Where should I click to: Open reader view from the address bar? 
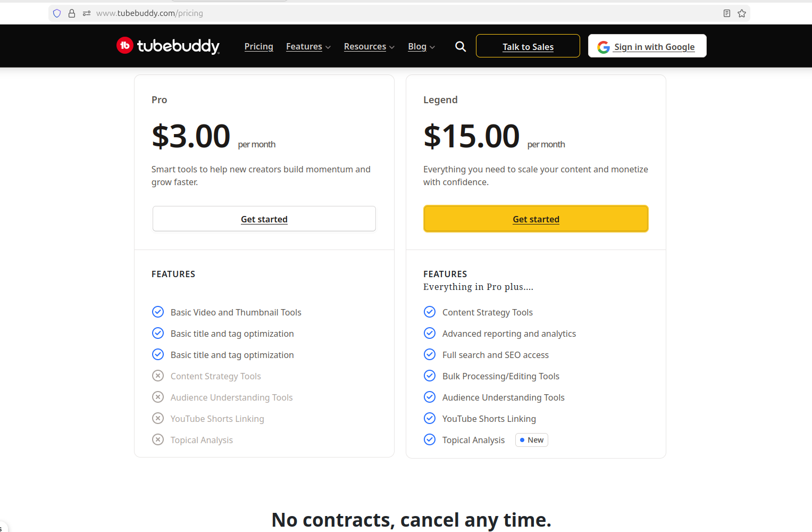click(726, 13)
